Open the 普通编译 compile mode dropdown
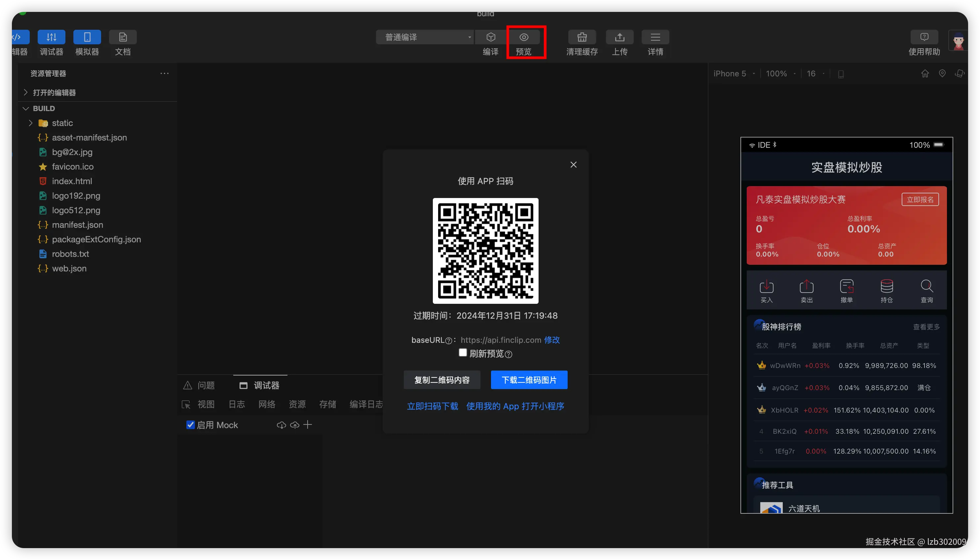The width and height of the screenshot is (980, 560). pyautogui.click(x=424, y=37)
